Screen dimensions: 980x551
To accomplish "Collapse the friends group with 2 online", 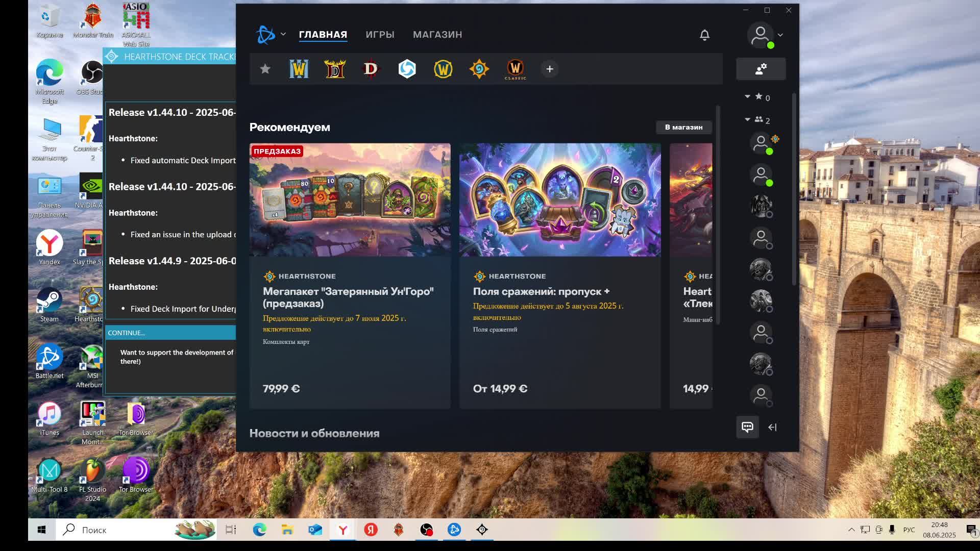I will (x=747, y=119).
